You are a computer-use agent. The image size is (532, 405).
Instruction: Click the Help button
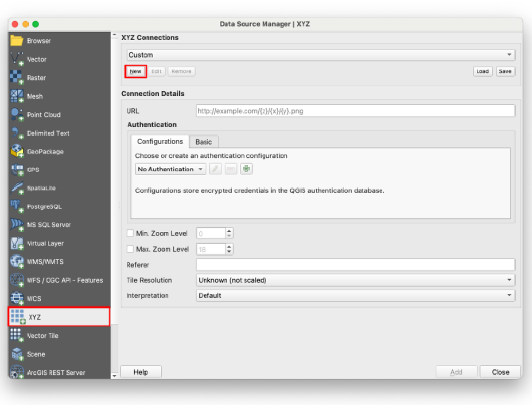click(x=141, y=372)
